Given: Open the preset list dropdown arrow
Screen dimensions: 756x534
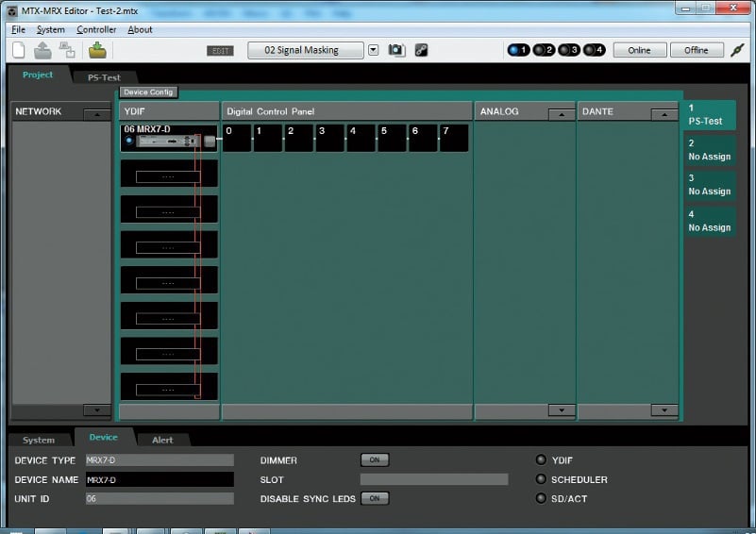Looking at the screenshot, I should 373,50.
